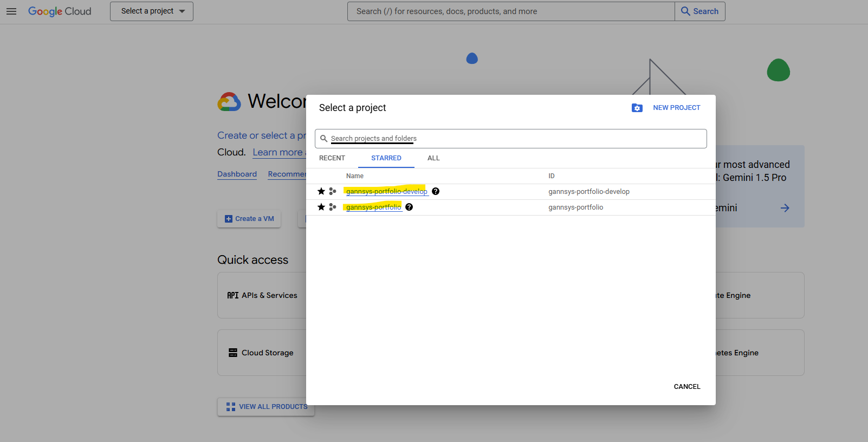Click the grid icon on VIEW ALL PRODUCTS

[x=231, y=407]
